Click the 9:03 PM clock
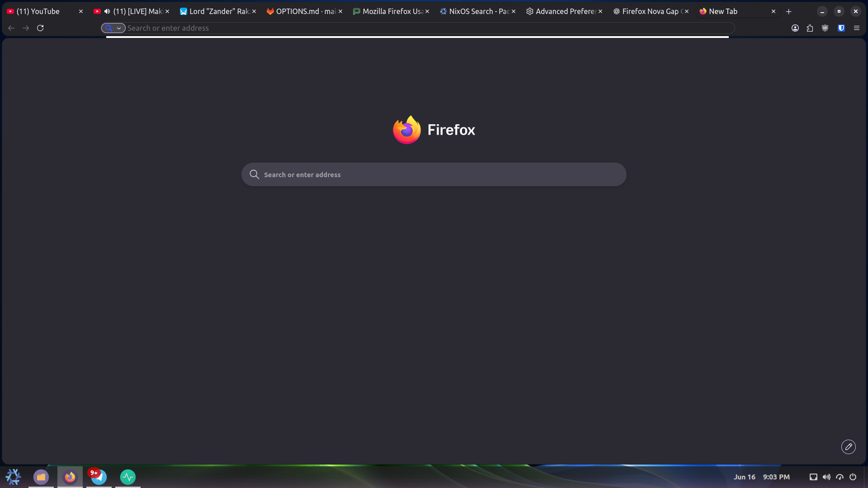This screenshot has height=488, width=868. pyautogui.click(x=776, y=477)
